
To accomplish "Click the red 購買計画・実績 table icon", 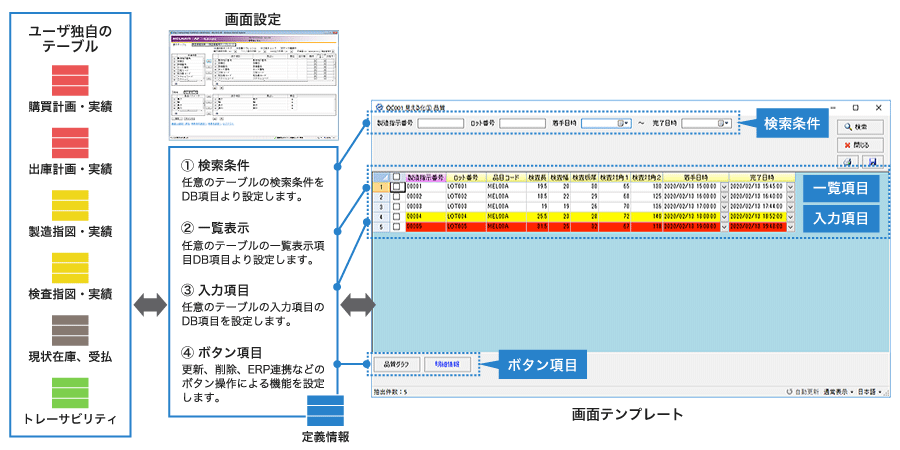I will click(70, 80).
